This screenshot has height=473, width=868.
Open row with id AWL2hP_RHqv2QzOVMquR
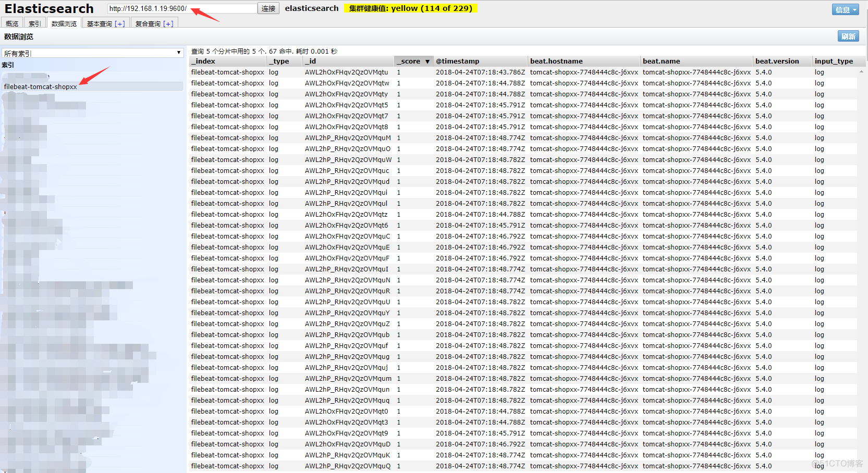click(523, 291)
